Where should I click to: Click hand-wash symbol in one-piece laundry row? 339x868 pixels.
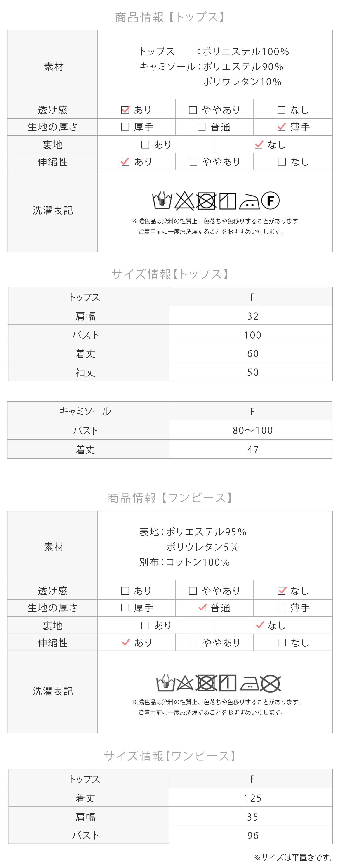(165, 683)
